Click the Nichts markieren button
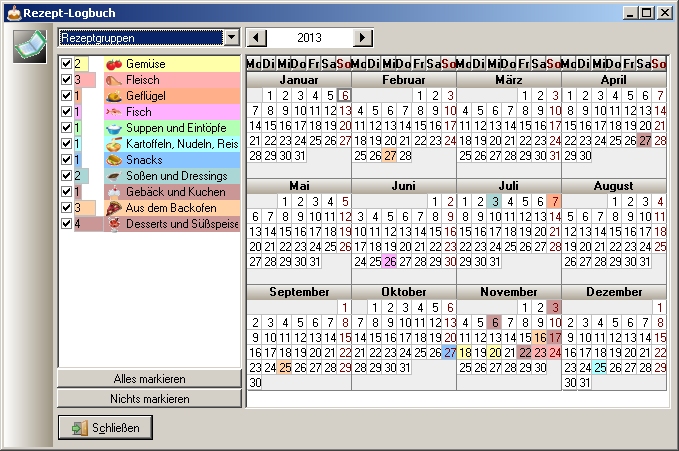679x451 pixels. point(149,398)
